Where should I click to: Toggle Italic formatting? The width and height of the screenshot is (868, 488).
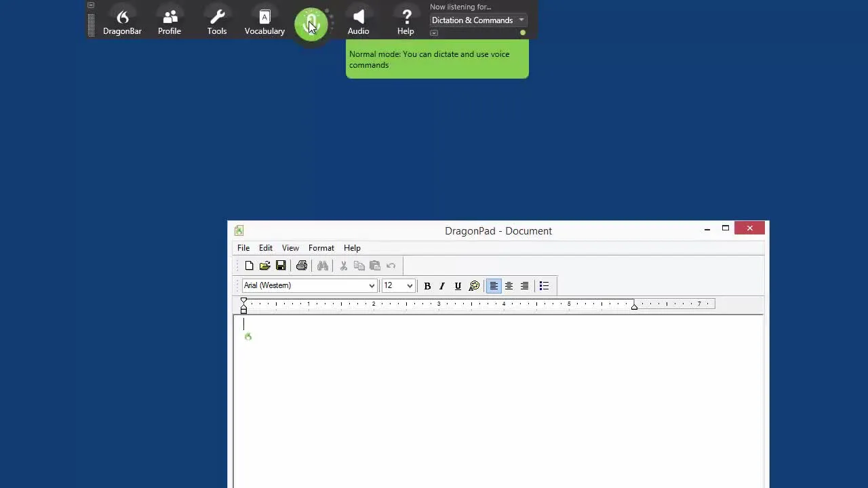click(442, 286)
